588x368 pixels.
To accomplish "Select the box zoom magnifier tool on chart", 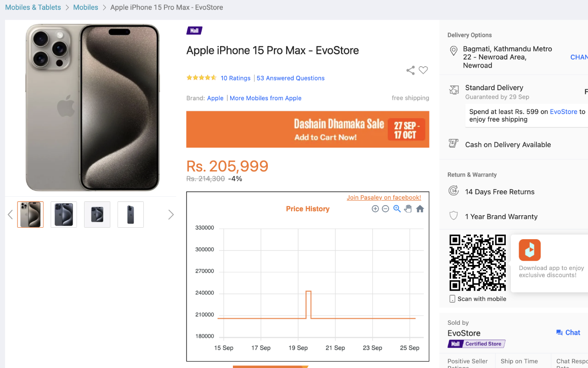I will (396, 208).
